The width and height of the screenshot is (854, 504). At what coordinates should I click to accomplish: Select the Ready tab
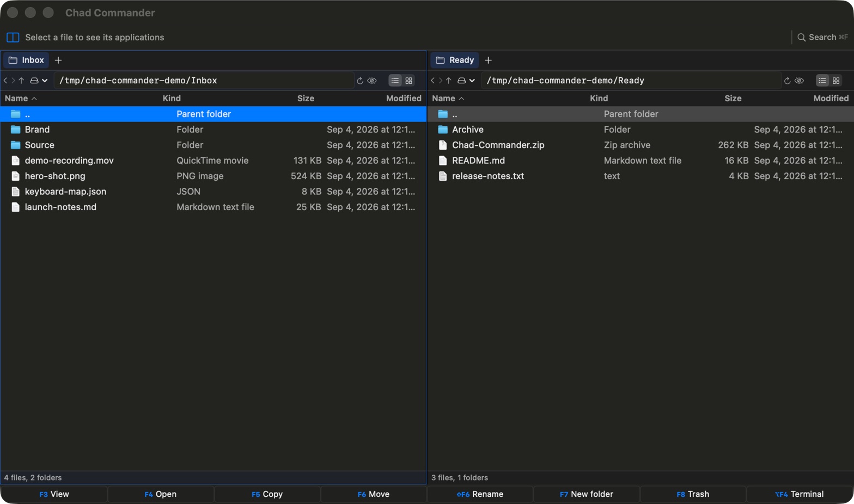[x=454, y=60]
